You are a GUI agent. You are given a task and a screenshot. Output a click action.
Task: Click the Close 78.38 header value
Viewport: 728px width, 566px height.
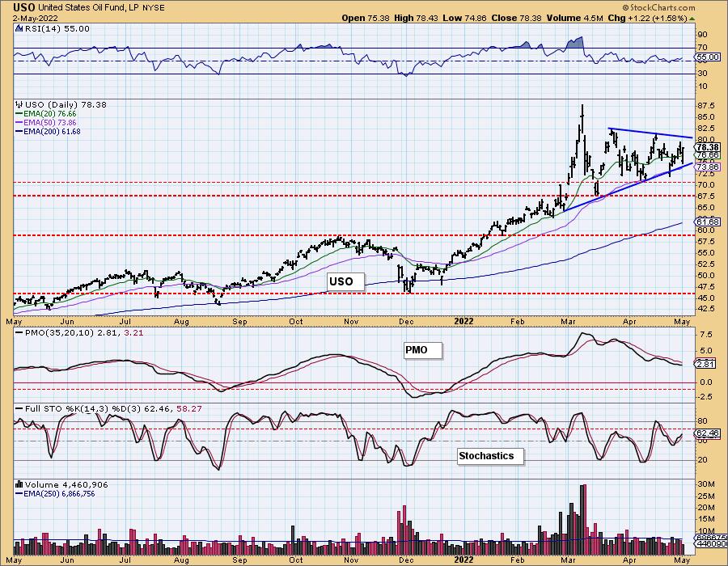[516, 18]
